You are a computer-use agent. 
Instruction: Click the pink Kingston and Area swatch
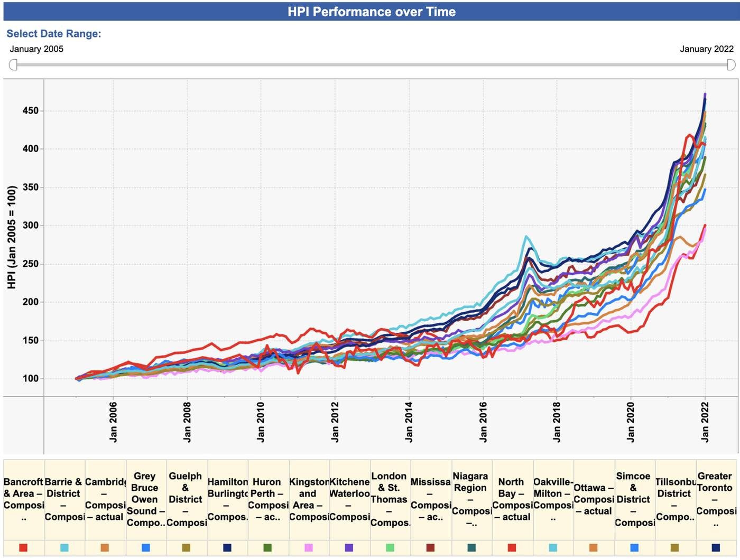point(309,548)
